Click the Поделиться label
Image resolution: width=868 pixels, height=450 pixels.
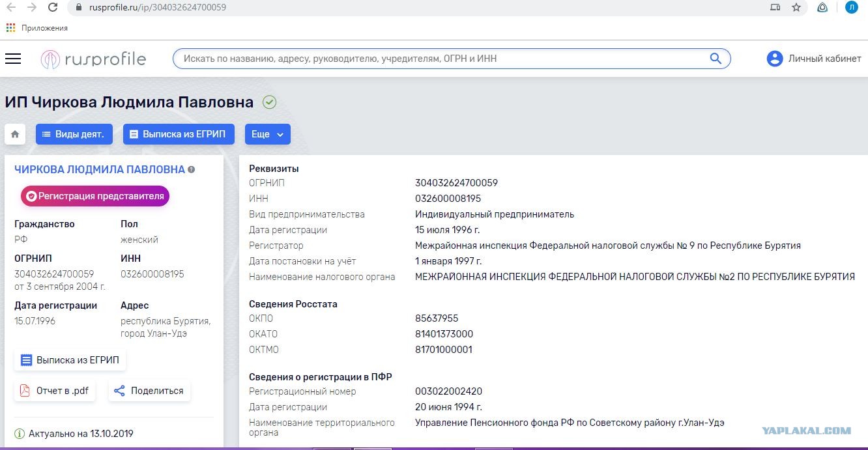(x=157, y=391)
